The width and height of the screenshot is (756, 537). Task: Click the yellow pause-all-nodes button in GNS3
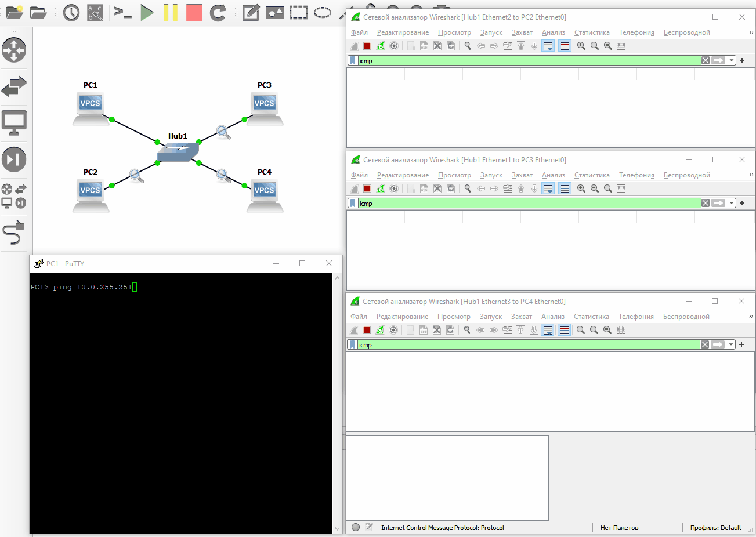click(171, 12)
